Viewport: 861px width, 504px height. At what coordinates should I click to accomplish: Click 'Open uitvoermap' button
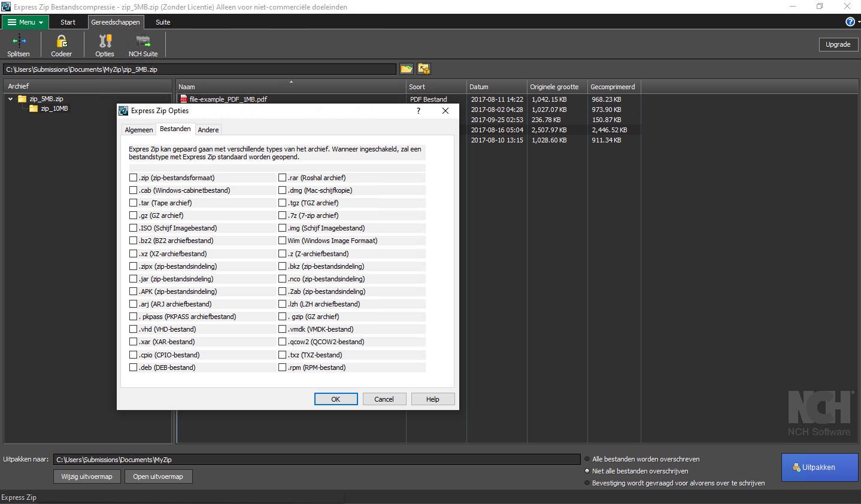158,476
